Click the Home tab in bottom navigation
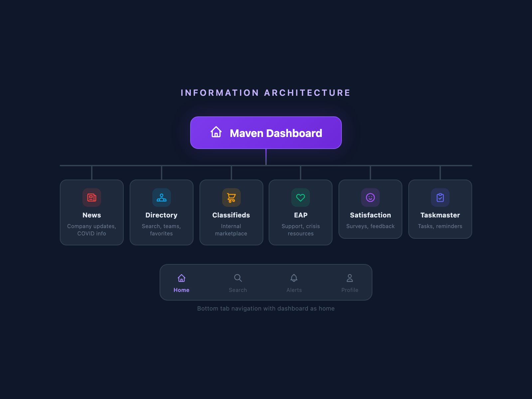 point(182,283)
